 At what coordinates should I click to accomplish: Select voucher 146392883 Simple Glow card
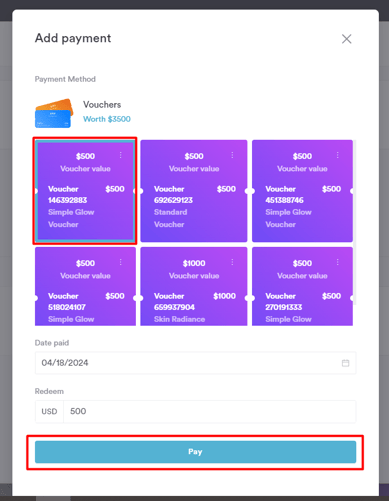pos(85,191)
